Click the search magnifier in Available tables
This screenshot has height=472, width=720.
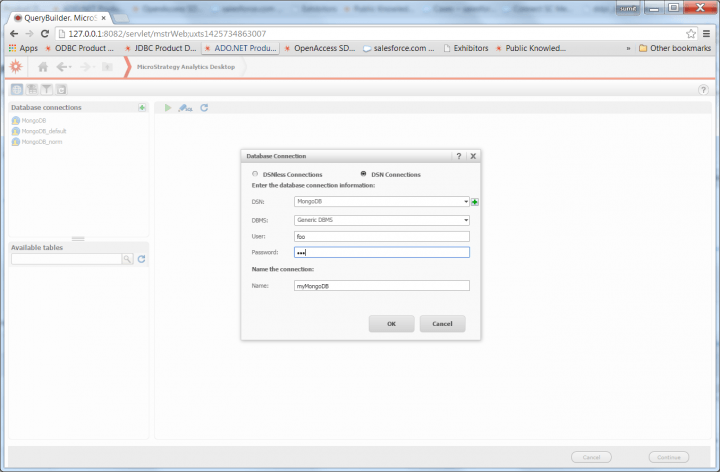(x=127, y=259)
